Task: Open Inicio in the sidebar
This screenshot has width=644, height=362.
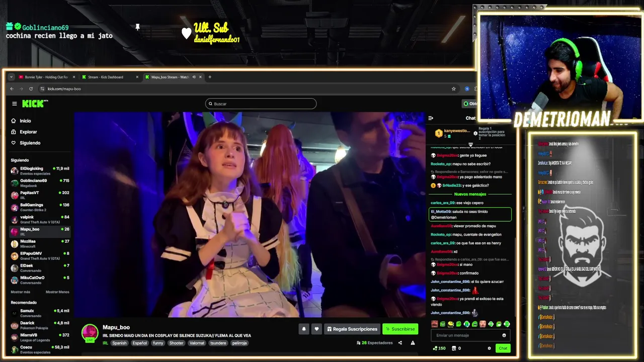Action: pos(25,121)
